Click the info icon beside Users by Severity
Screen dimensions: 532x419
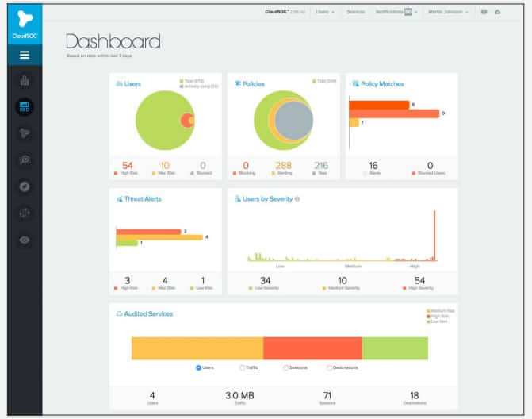click(297, 199)
